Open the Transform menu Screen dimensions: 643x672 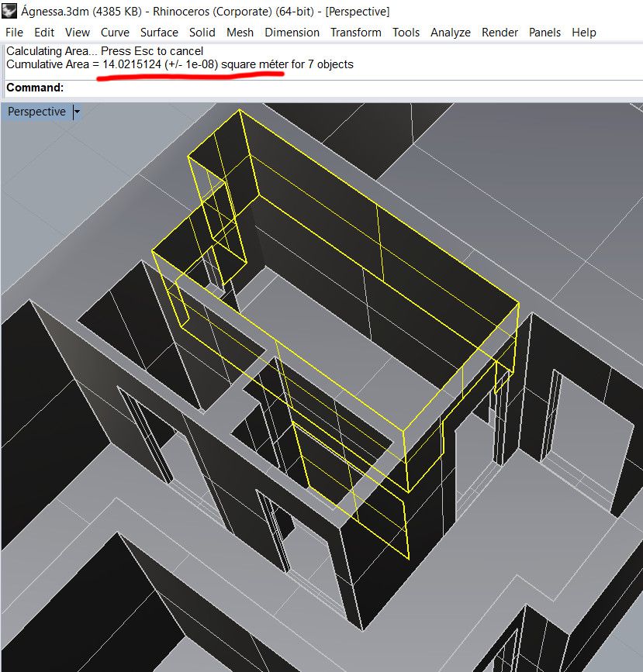(x=355, y=33)
